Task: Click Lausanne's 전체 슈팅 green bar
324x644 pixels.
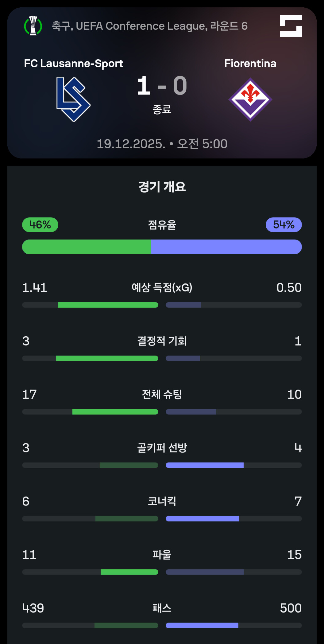Action: pyautogui.click(x=115, y=412)
